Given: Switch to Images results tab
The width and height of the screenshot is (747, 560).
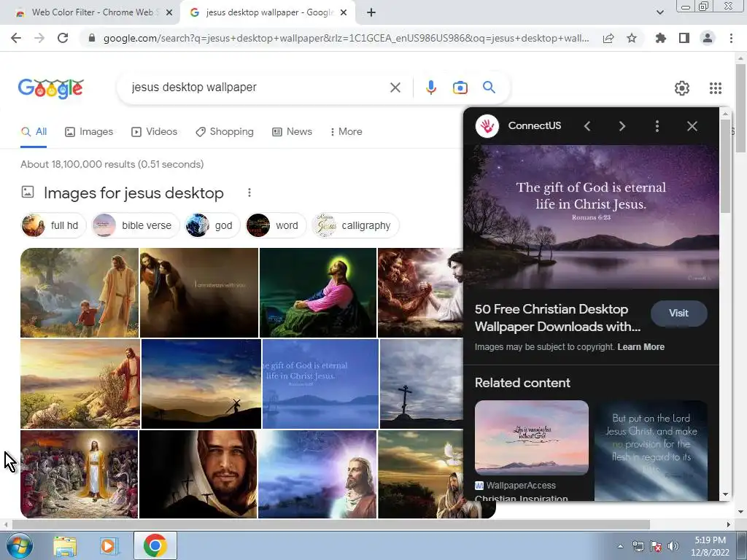Looking at the screenshot, I should (89, 131).
